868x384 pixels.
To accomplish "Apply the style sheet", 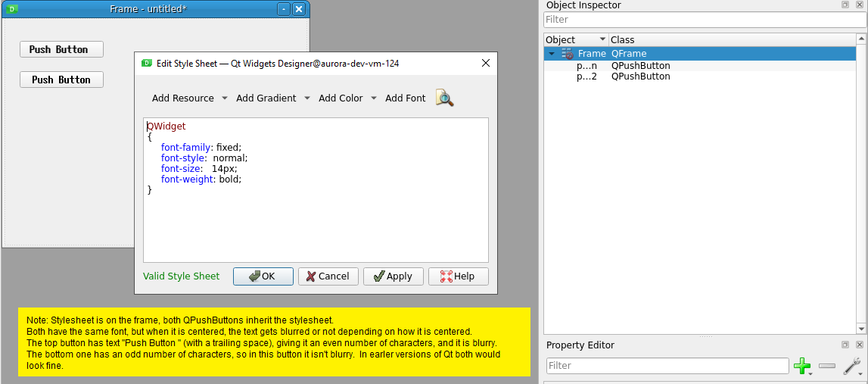I will (x=393, y=276).
